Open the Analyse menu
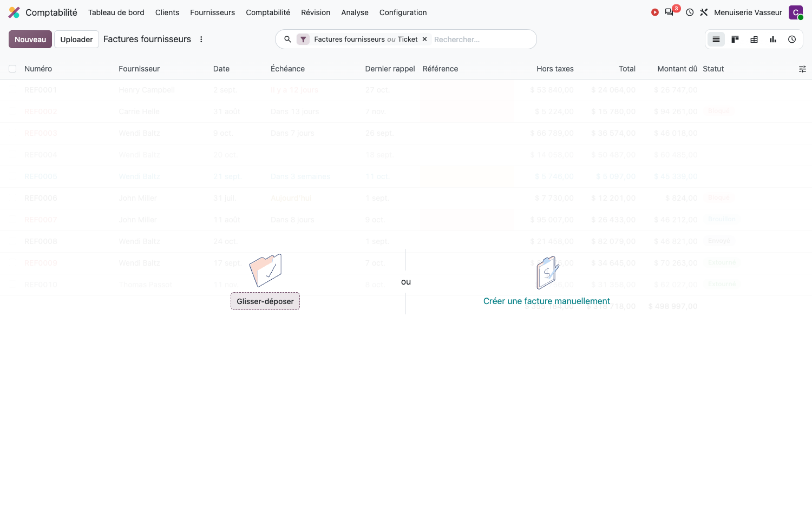This screenshot has width=812, height=514. [x=355, y=12]
